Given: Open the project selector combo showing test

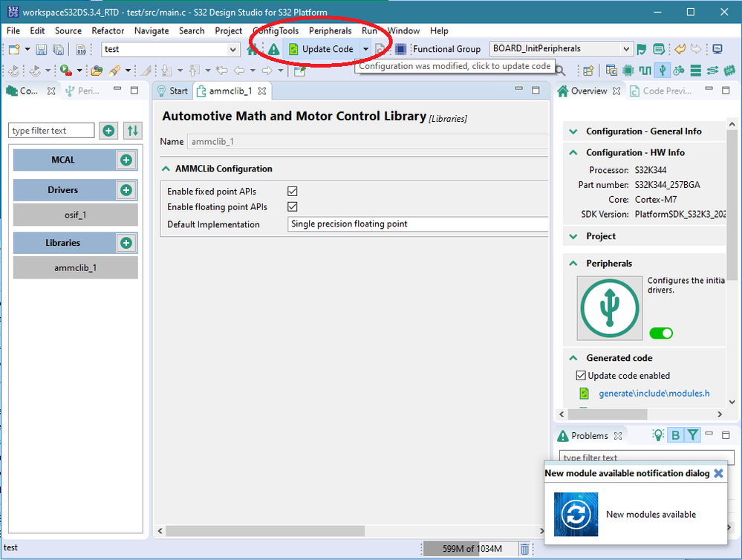Looking at the screenshot, I should (x=169, y=49).
